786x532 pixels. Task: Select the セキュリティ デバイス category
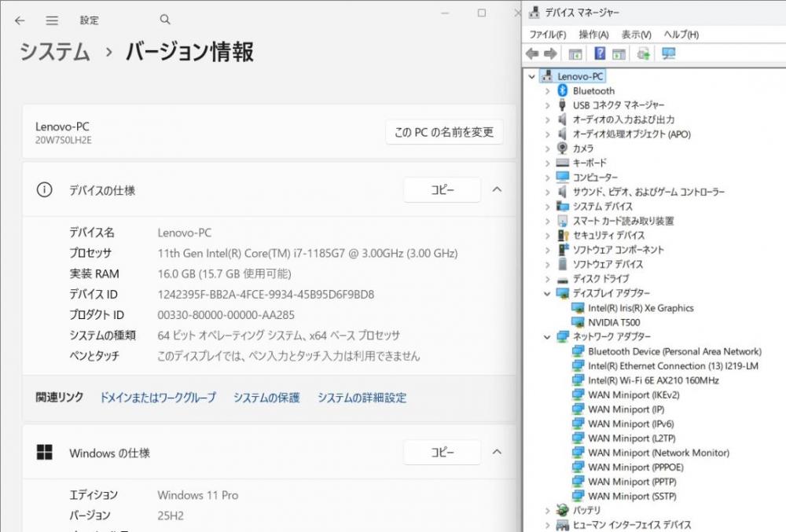click(x=608, y=235)
